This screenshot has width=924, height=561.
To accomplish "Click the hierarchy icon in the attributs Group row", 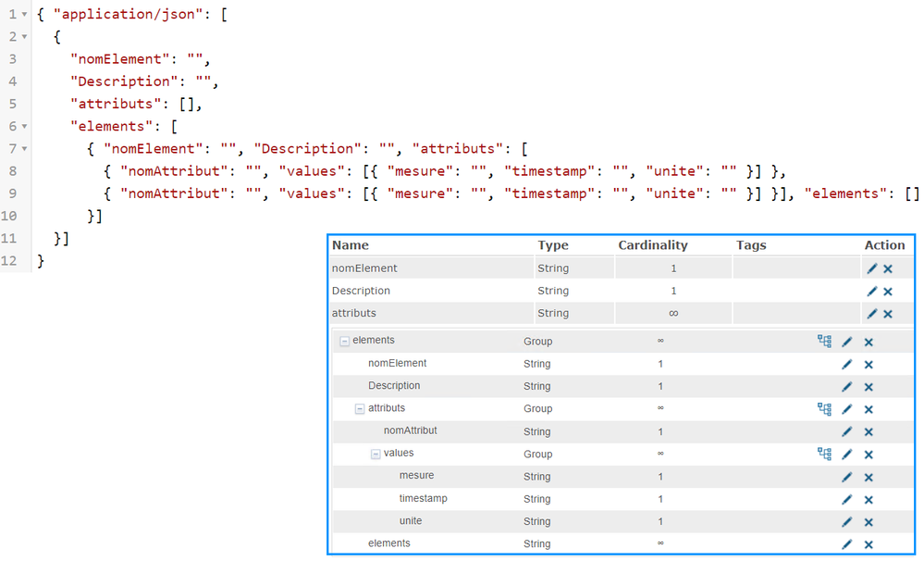I will click(x=824, y=409).
